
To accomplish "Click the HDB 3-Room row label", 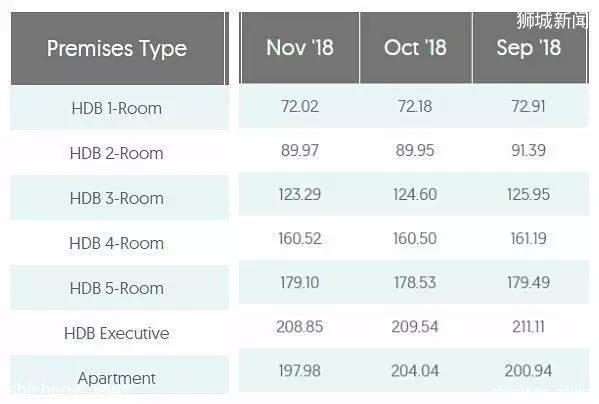I will point(117,199).
